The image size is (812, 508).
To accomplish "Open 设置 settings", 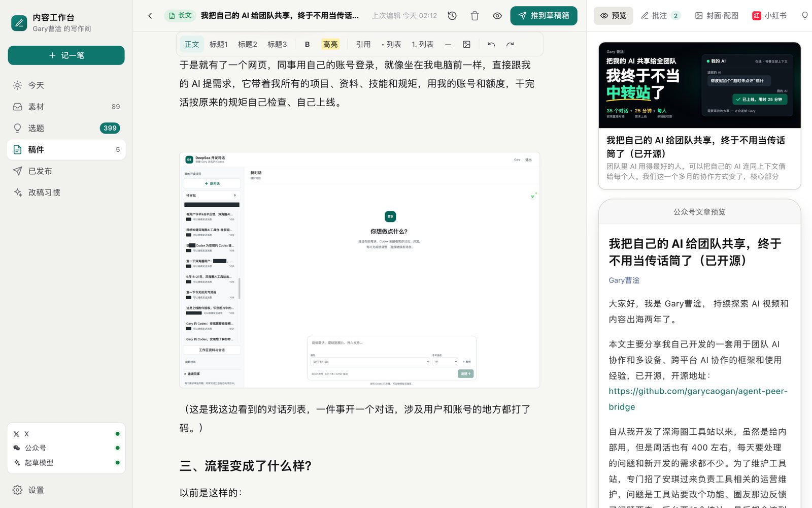I will (x=66, y=490).
